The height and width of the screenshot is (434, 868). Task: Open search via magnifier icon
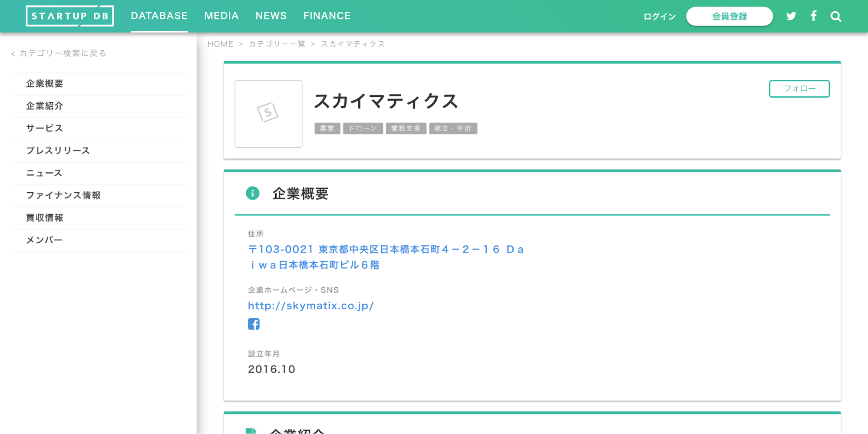pos(836,16)
